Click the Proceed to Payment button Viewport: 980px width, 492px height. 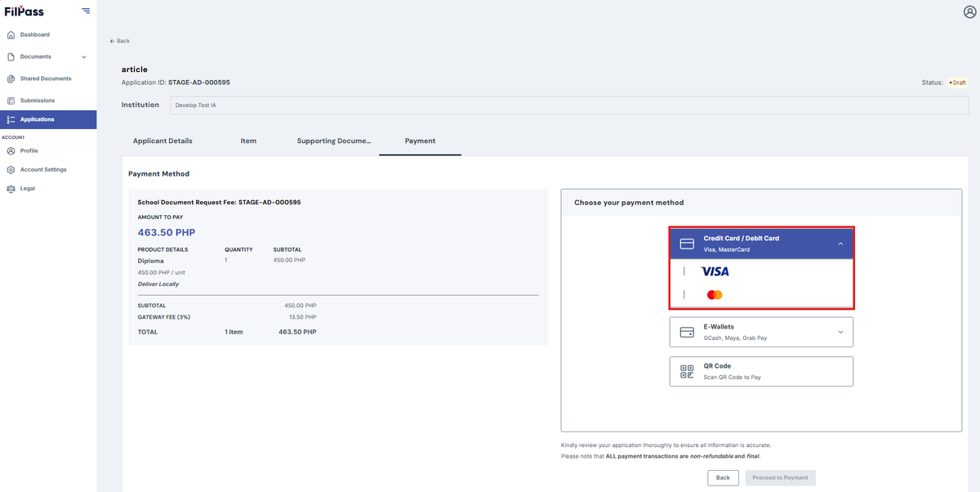tap(780, 477)
